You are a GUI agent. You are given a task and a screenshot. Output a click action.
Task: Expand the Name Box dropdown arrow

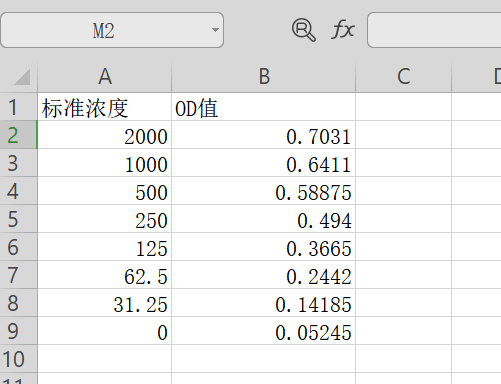[x=215, y=30]
